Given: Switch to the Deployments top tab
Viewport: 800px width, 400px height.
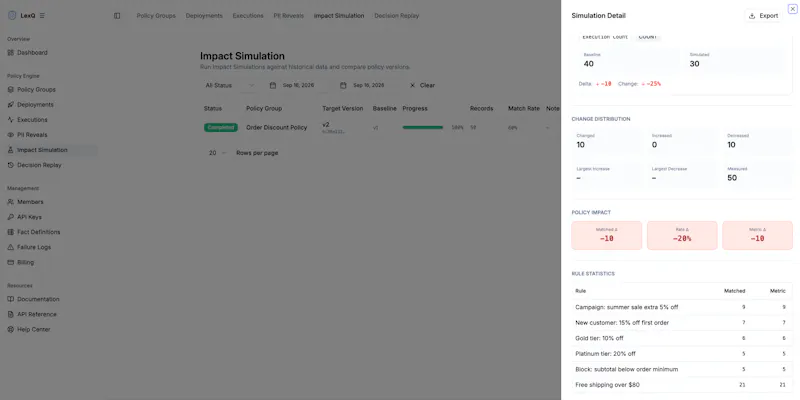Looking at the screenshot, I should click(x=204, y=16).
